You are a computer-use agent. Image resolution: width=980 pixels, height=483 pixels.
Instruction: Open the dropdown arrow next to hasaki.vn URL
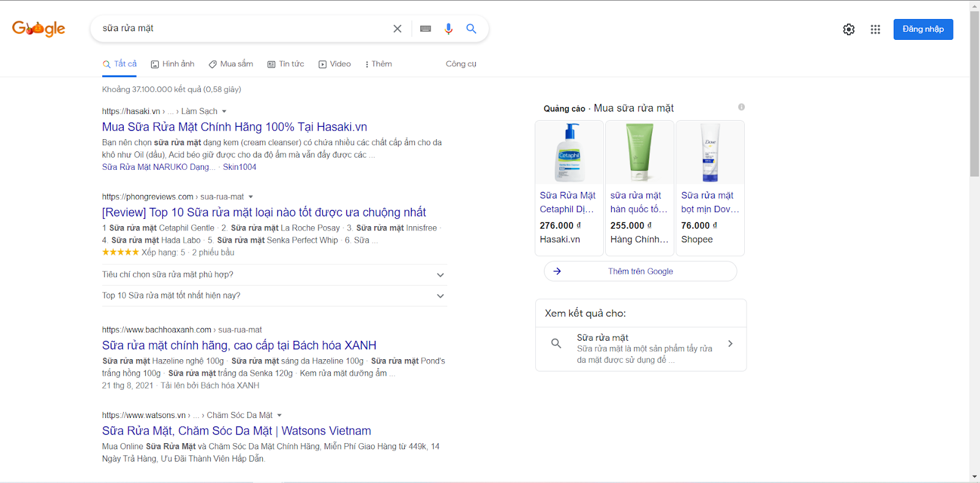[224, 112]
